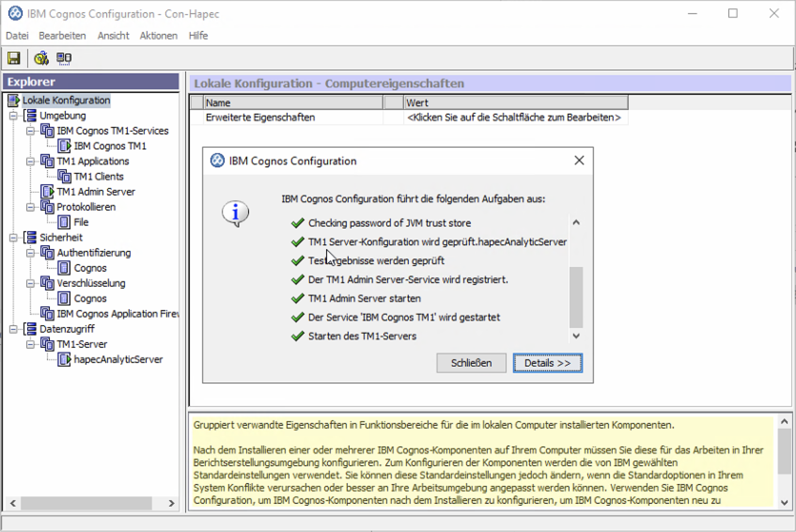Close the IBM Cognos Configuration dialog
Screen dimensions: 796x532
(579, 161)
